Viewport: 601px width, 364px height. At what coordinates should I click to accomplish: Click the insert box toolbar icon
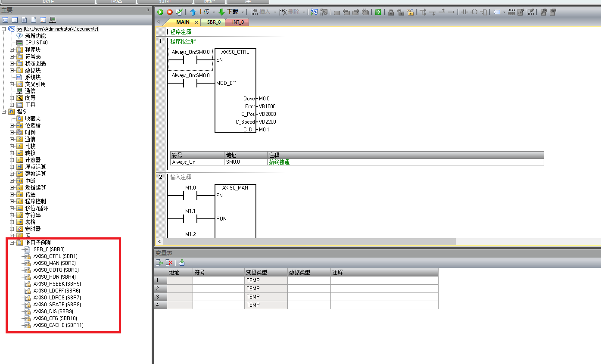(483, 12)
